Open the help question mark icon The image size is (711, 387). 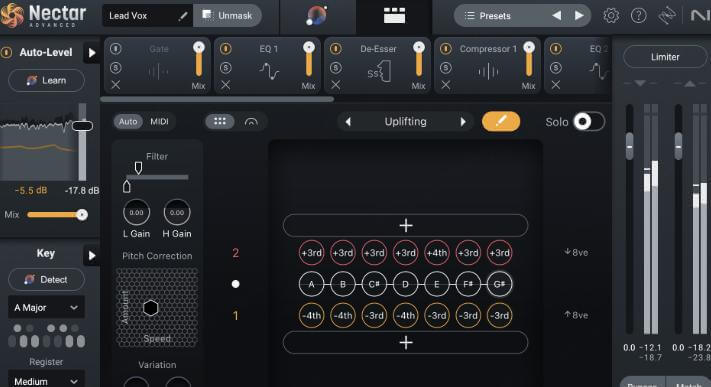pyautogui.click(x=638, y=16)
